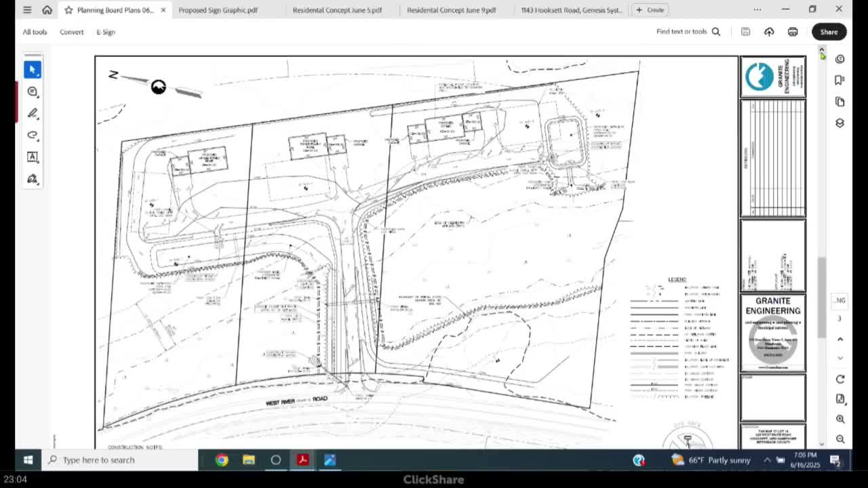Click the scroll-up arrow of the document

click(x=822, y=49)
